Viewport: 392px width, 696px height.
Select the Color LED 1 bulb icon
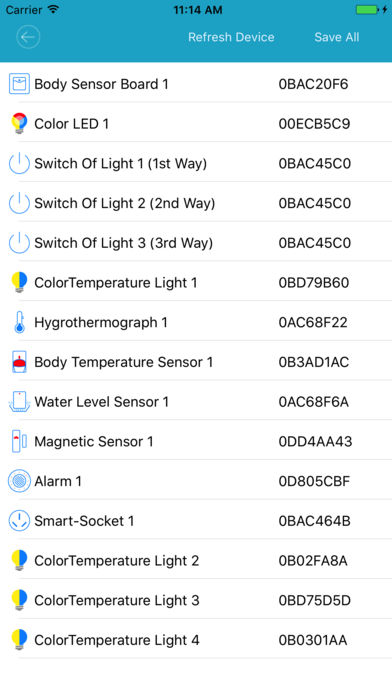coord(20,123)
